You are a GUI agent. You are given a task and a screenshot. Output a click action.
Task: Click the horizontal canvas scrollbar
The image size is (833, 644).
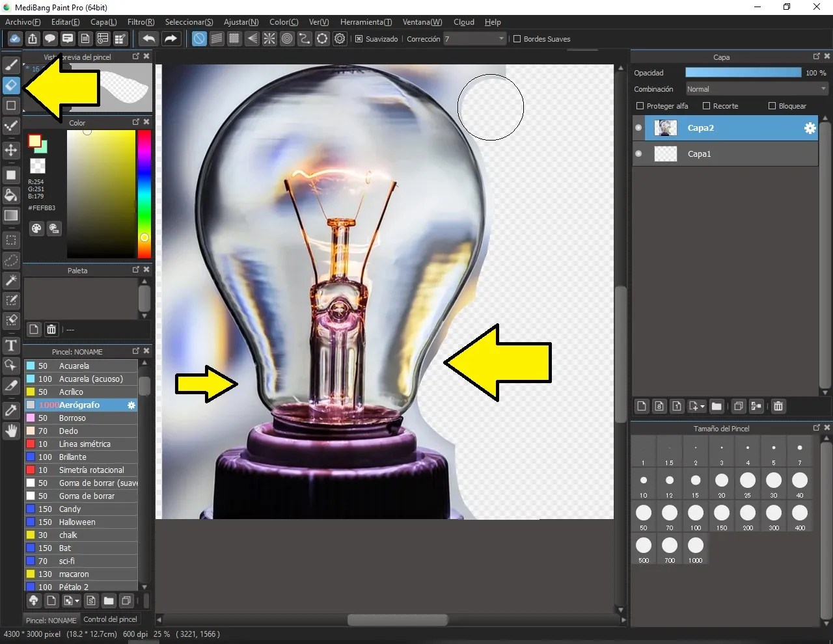coord(398,620)
